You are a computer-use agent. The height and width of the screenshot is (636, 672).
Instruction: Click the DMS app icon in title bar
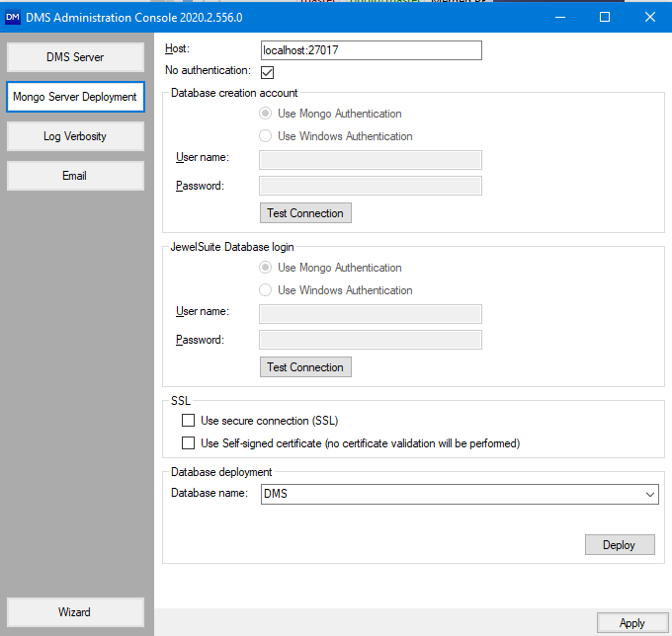pos(14,18)
